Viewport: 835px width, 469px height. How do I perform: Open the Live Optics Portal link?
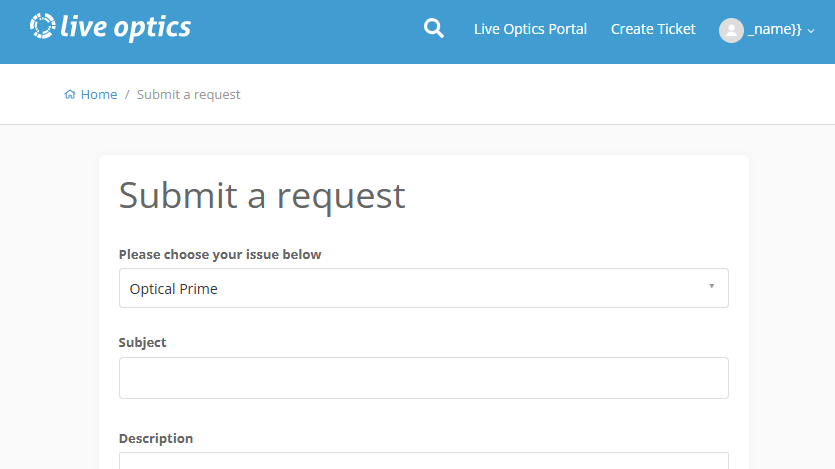coord(530,29)
